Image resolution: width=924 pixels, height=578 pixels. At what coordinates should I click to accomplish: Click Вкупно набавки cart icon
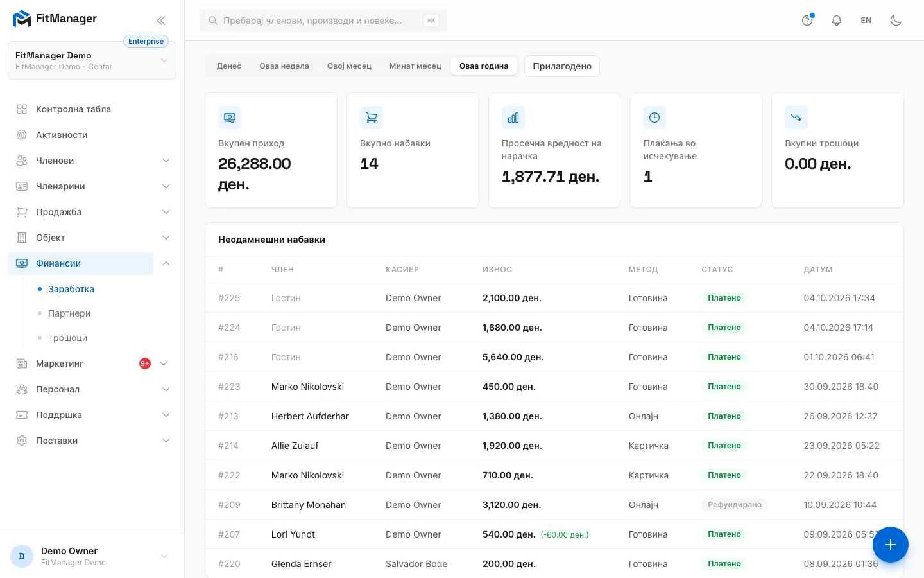pyautogui.click(x=372, y=118)
